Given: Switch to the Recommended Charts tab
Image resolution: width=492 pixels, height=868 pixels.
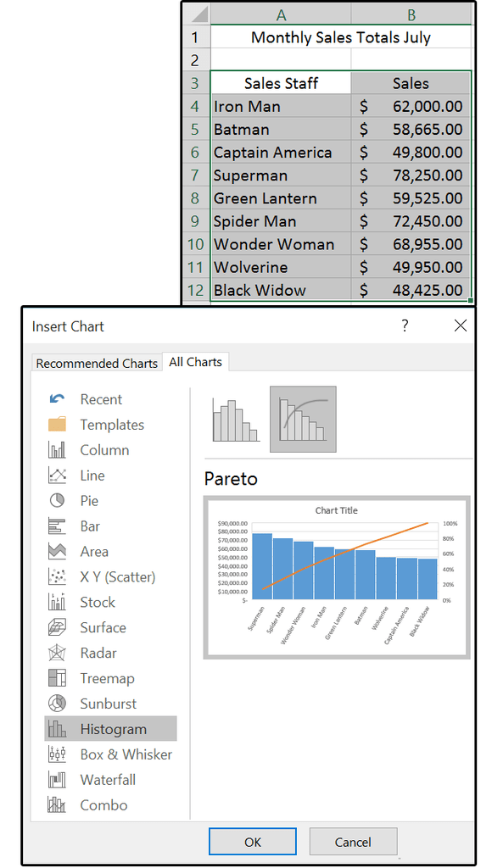Looking at the screenshot, I should click(96, 363).
